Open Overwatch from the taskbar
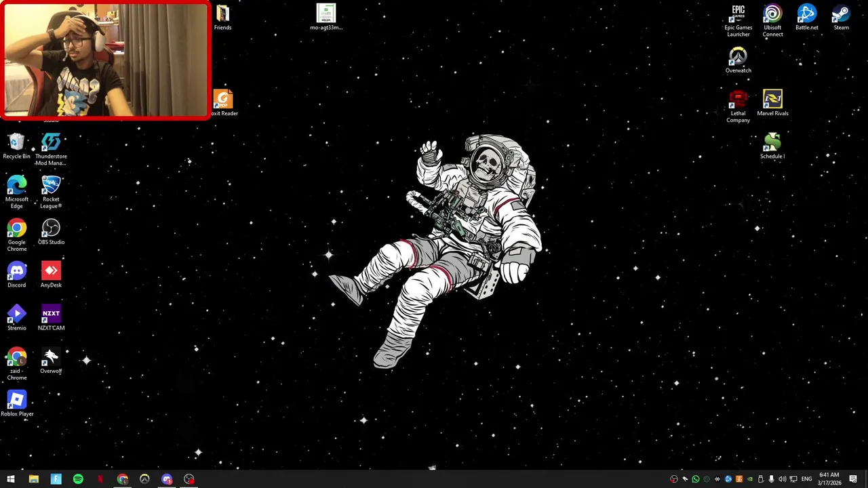This screenshot has height=488, width=868. point(144,479)
